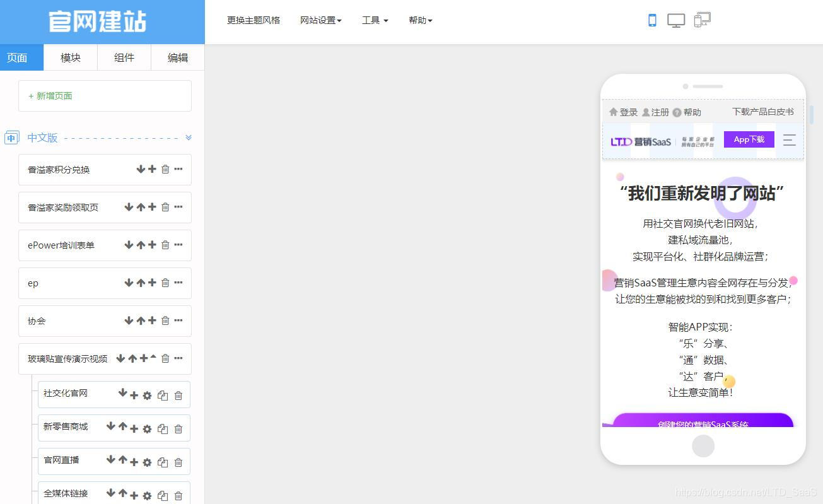
Task: Click the App下载 button in preview
Action: (749, 139)
